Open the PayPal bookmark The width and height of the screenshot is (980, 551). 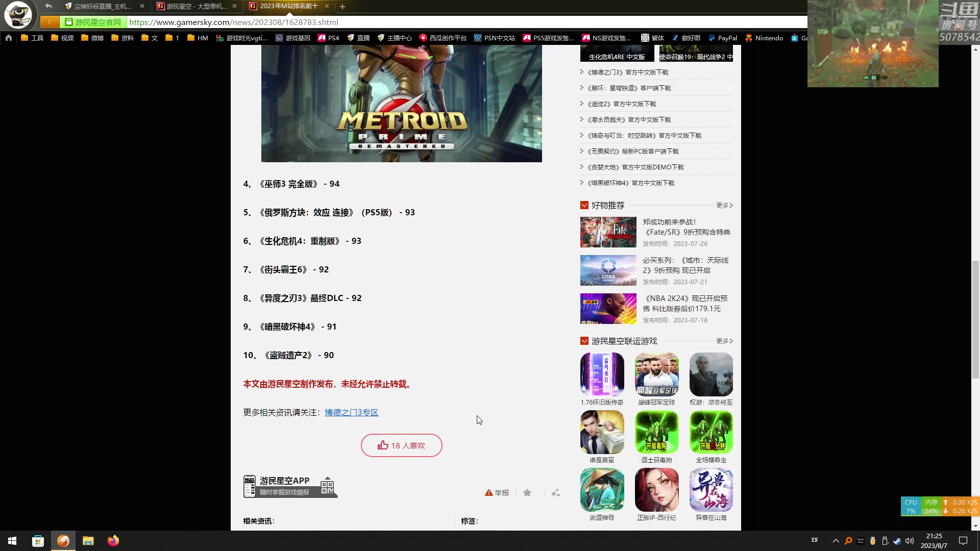coord(723,38)
